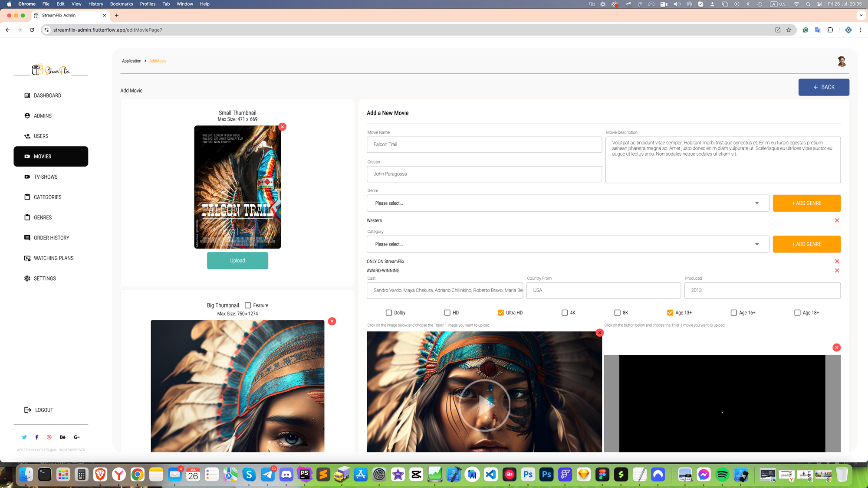Delete the small thumbnail image
Screen dimensions: 868x488
pyautogui.click(x=283, y=127)
